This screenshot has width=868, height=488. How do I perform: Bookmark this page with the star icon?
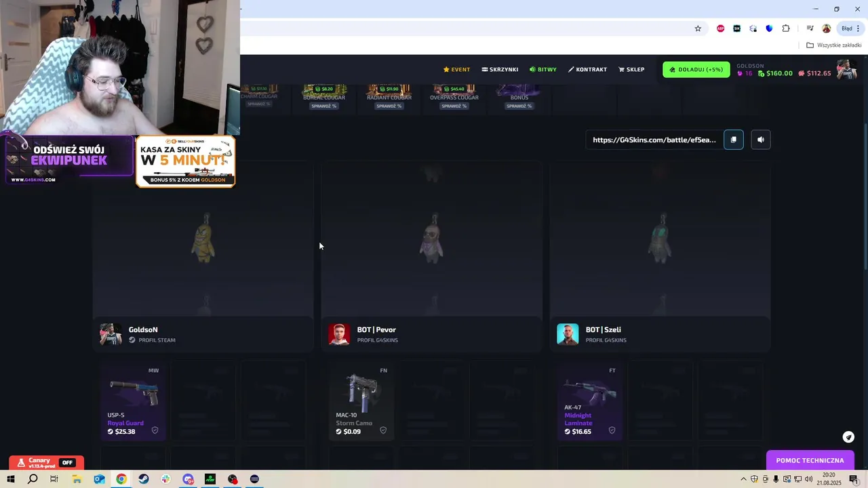[698, 28]
